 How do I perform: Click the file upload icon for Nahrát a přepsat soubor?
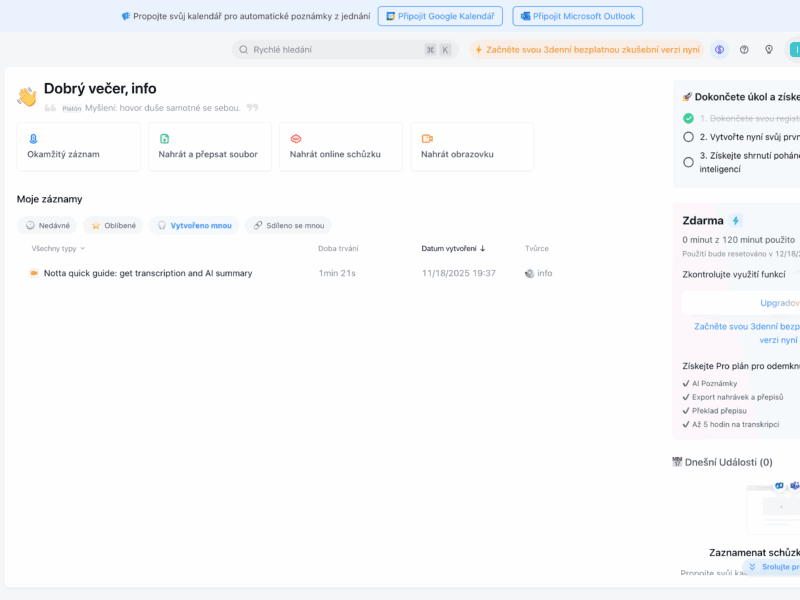point(164,138)
